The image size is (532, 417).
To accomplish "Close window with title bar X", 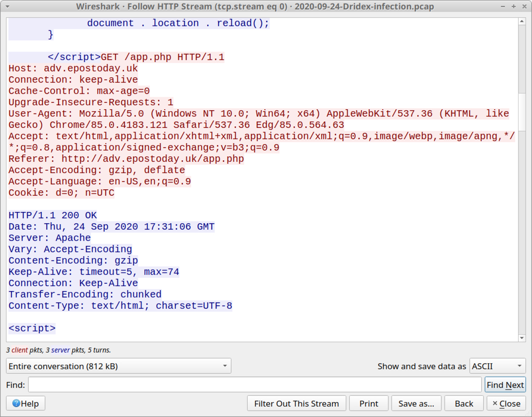I will click(524, 6).
